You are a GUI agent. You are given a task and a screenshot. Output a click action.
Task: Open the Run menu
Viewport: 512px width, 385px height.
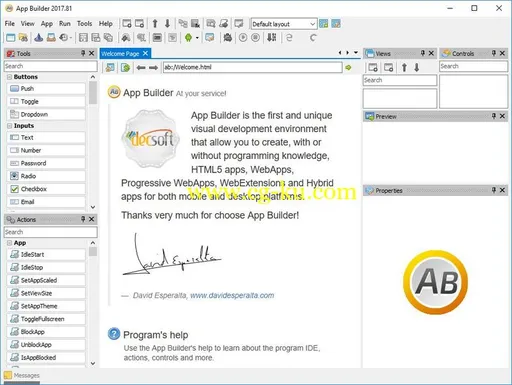pos(65,24)
